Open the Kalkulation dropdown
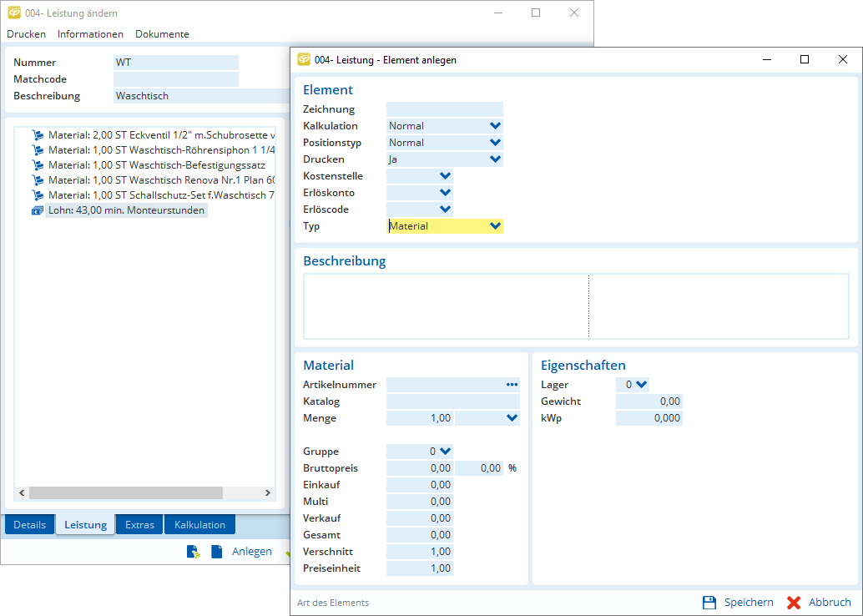Viewport: 863px width, 616px height. [495, 126]
